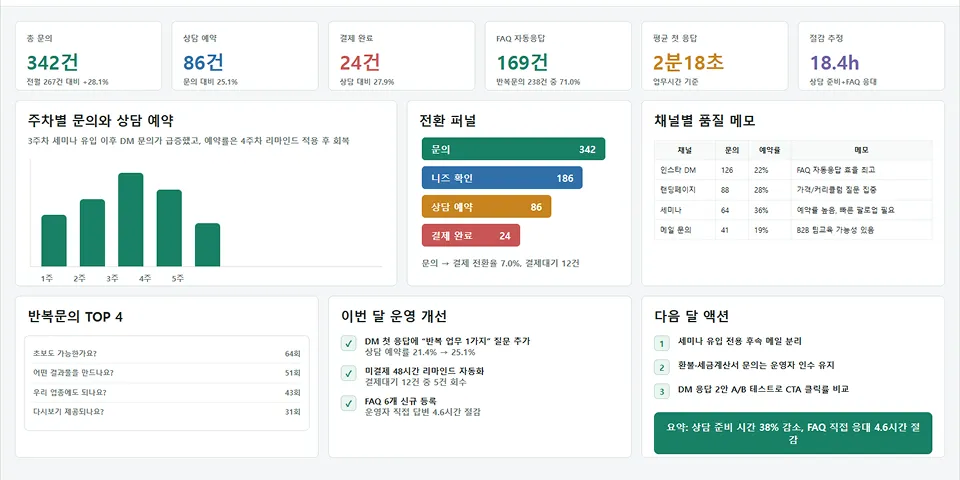Select the 1주 bar in weekly chart

54,241
